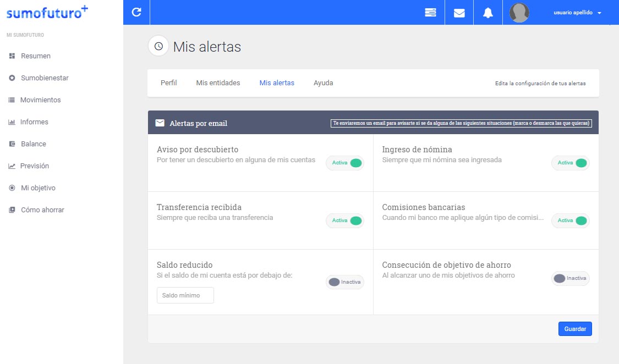Open the notifications bell icon
Screen dimensions: 619x364
[x=487, y=13]
